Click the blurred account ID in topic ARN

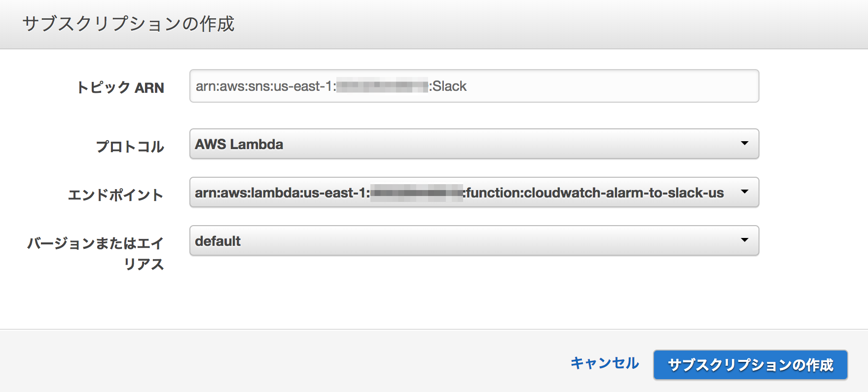click(382, 86)
